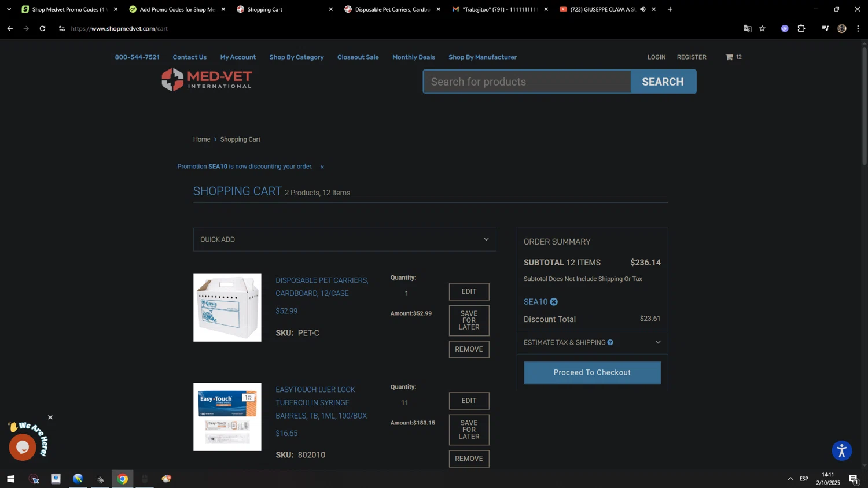
Task: Open the notification center icon
Action: [x=854, y=479]
